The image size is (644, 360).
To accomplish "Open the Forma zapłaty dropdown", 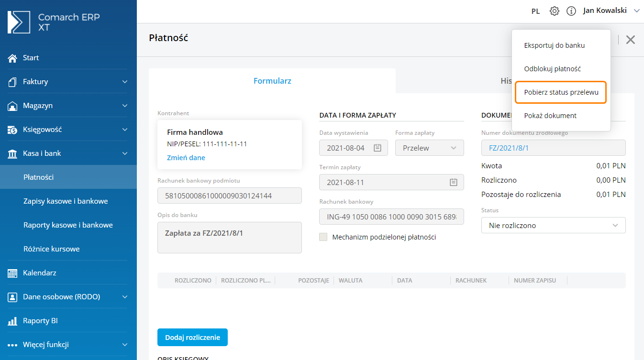I will pyautogui.click(x=429, y=148).
